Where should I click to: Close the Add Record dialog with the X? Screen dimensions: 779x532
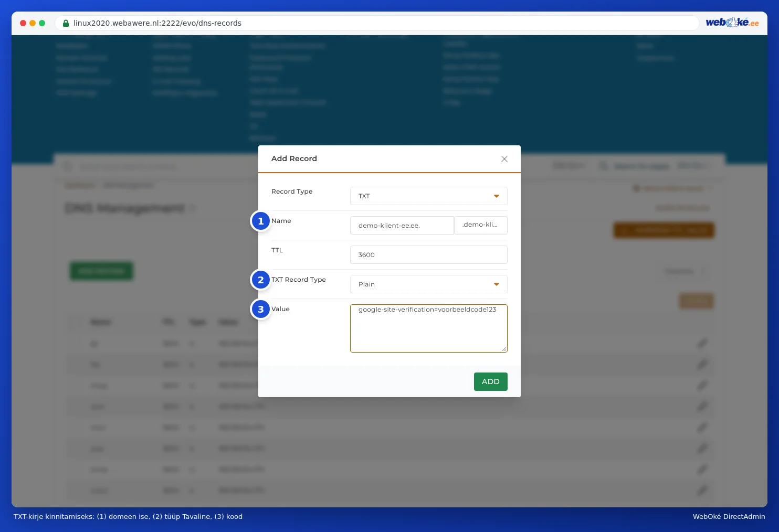click(504, 159)
